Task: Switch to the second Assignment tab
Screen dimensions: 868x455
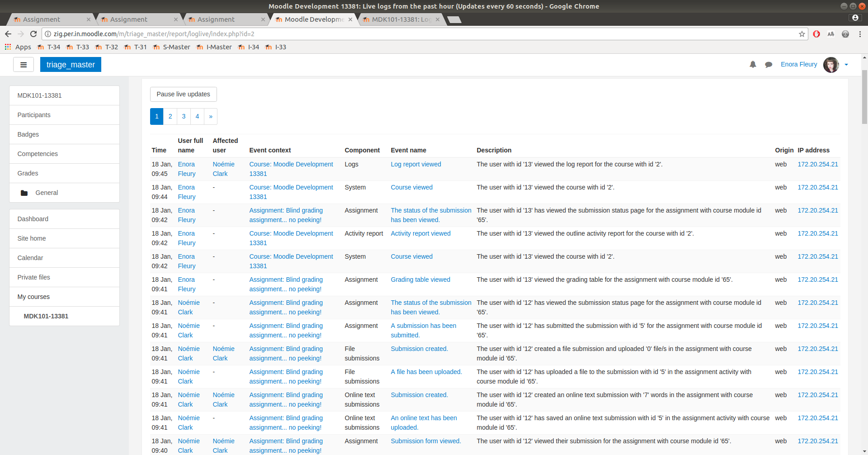Action: point(137,19)
